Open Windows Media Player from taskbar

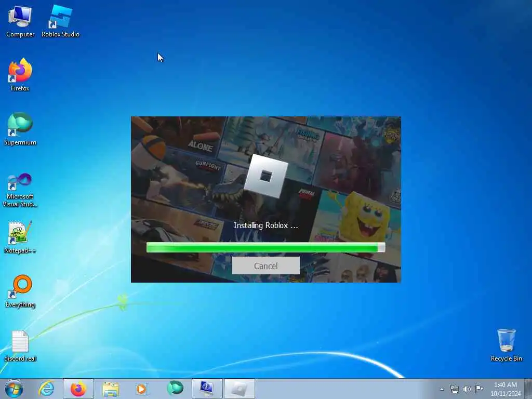point(142,389)
